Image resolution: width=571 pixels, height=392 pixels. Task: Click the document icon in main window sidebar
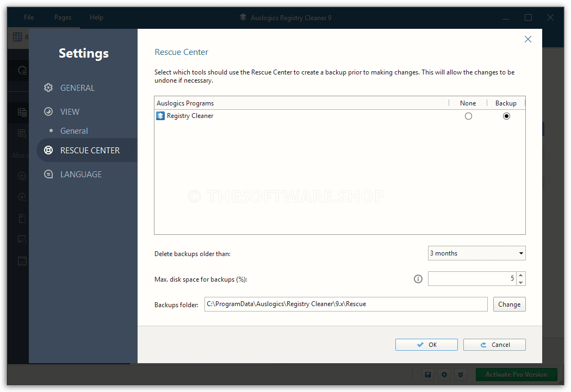coord(22,219)
